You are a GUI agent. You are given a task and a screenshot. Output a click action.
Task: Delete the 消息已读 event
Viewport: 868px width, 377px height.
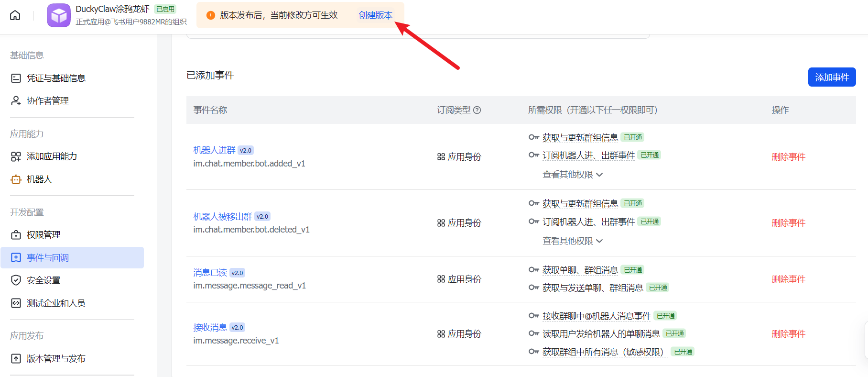788,279
